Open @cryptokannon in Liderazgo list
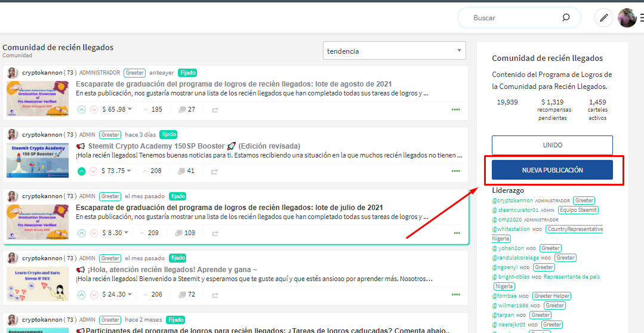This screenshot has height=333, width=644. [x=512, y=201]
